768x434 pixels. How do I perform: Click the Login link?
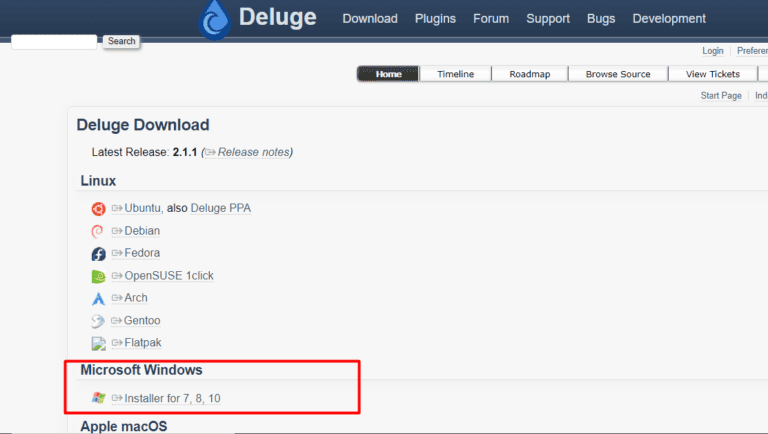[x=713, y=51]
